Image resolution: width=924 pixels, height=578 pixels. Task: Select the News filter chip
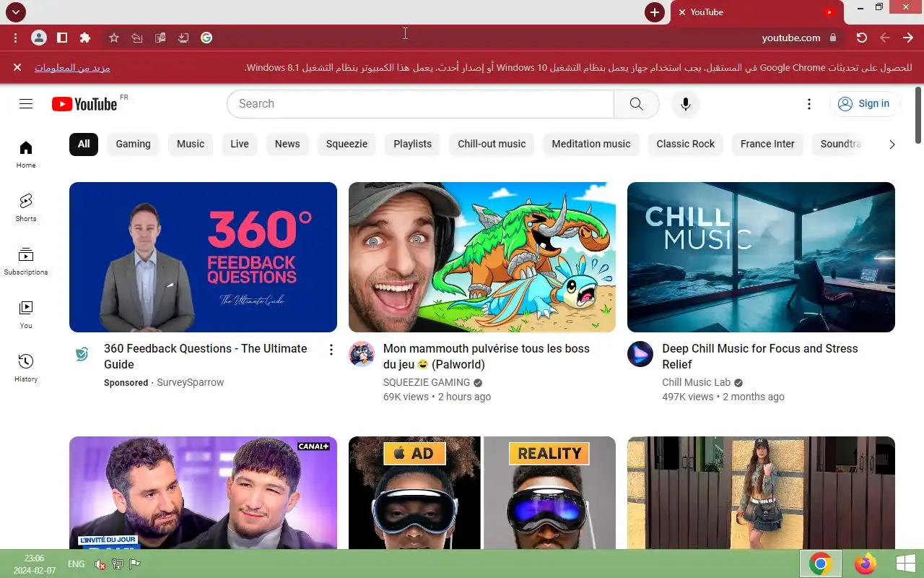coord(287,144)
